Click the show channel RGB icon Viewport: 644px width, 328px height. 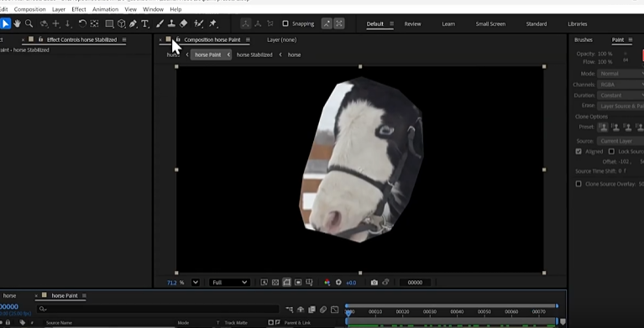[x=327, y=283]
